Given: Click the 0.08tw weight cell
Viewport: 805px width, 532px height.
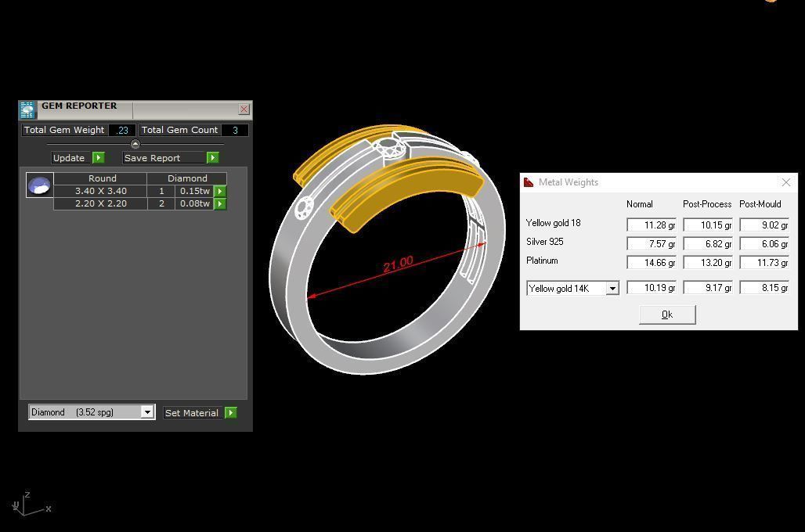Looking at the screenshot, I should pyautogui.click(x=194, y=203).
